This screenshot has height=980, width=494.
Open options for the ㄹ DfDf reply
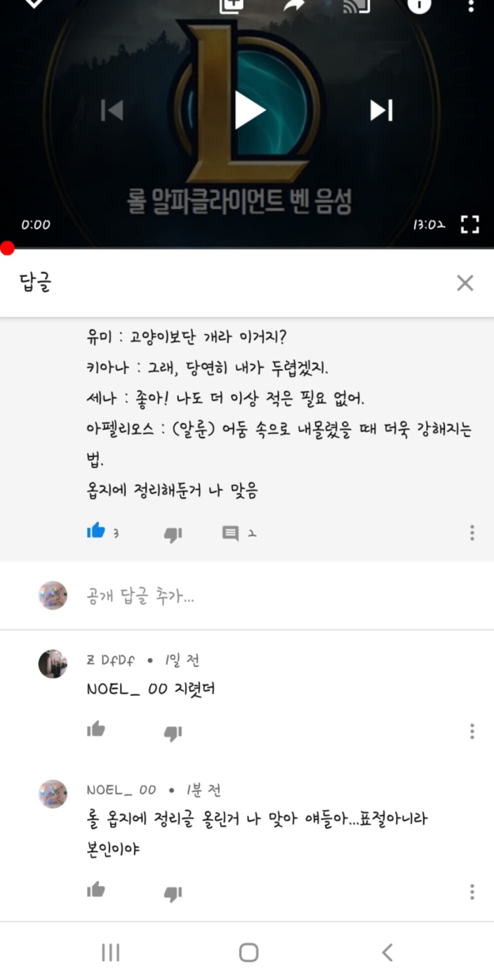pos(472,731)
